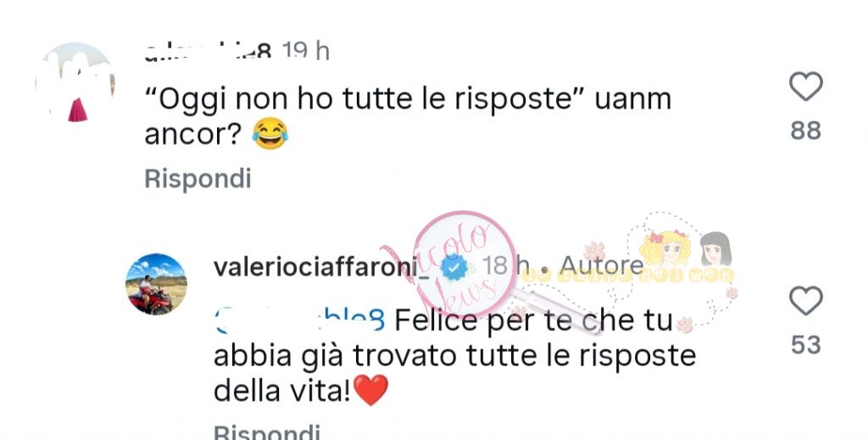Click Rispondi under the first comment
Screen dimensions: 868x440
[198, 179]
